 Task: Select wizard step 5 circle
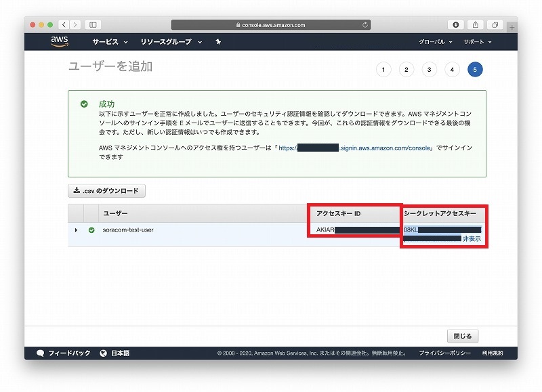point(475,70)
